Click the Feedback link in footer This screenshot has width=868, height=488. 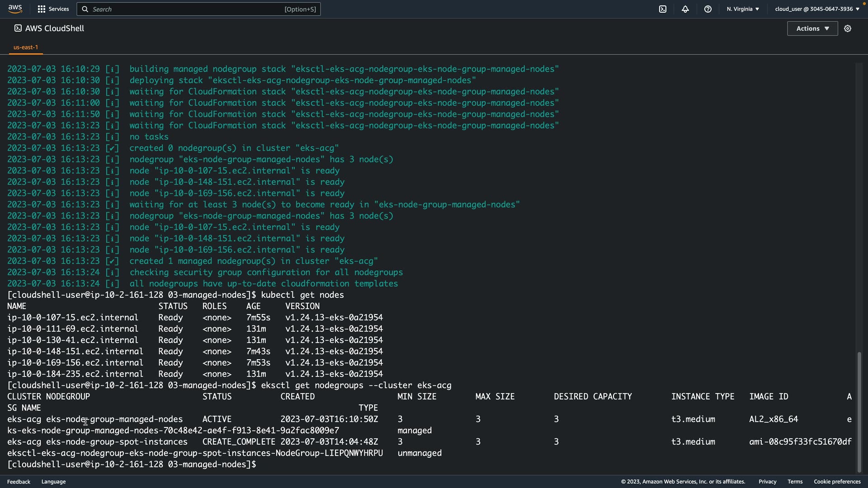19,482
